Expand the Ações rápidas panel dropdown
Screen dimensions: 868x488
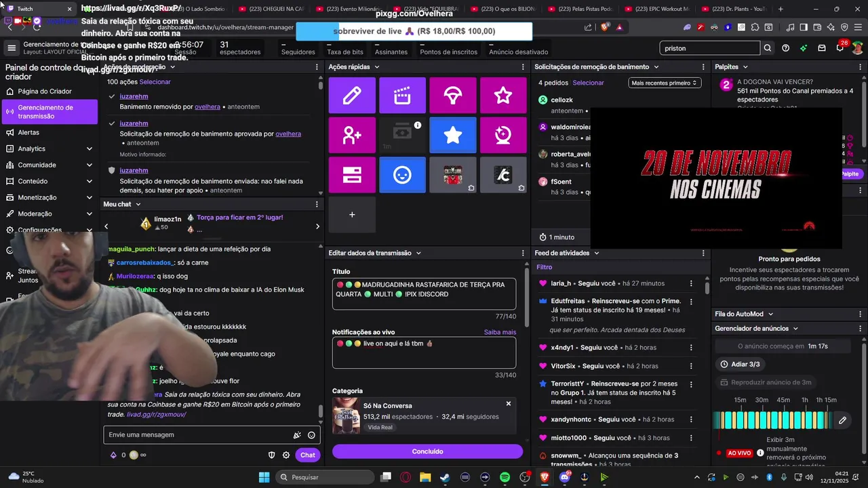click(376, 67)
